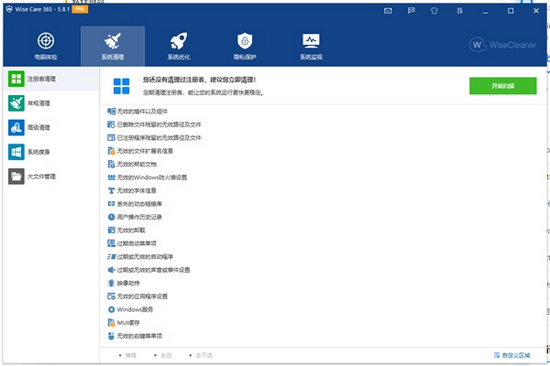Open the 系统优化 rocket tab
The width and height of the screenshot is (550, 366).
pos(179,46)
